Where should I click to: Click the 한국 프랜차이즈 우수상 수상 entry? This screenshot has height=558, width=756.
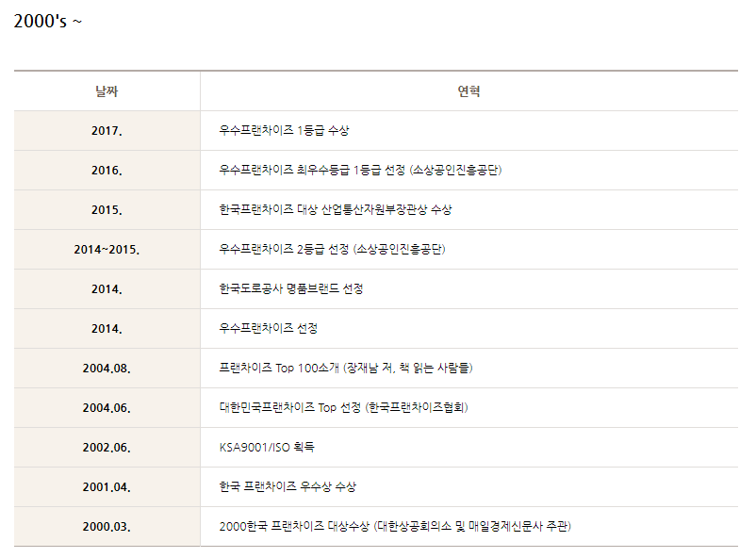[288, 487]
